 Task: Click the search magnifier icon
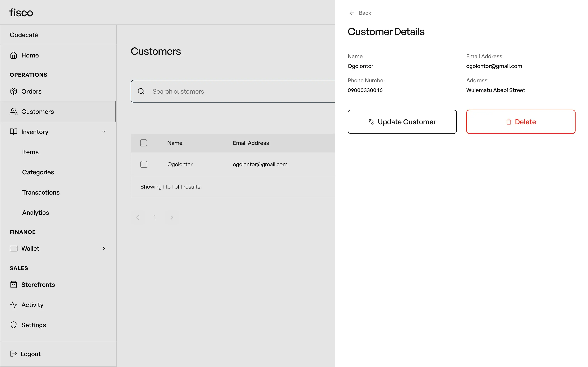pyautogui.click(x=141, y=91)
